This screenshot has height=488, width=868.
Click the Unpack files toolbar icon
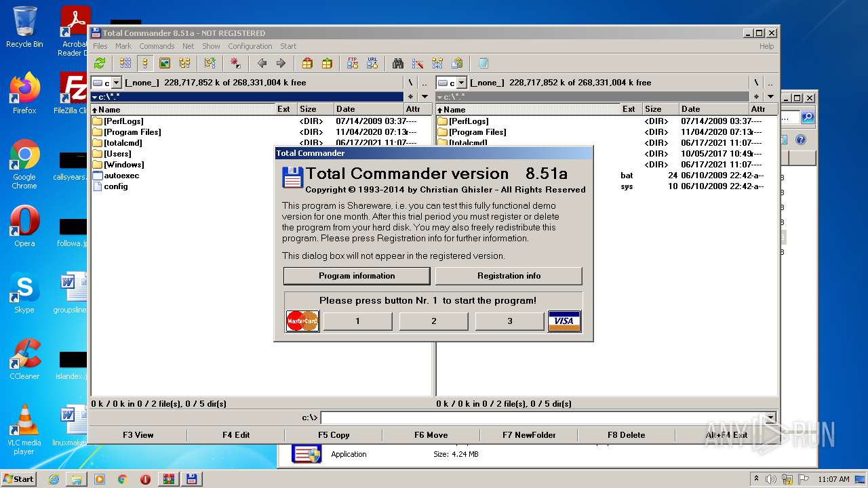pos(327,63)
